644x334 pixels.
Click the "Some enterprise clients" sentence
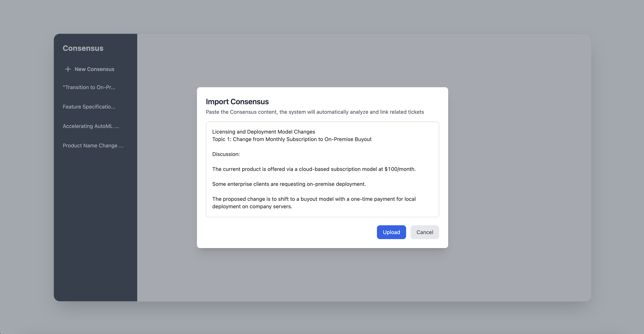289,184
